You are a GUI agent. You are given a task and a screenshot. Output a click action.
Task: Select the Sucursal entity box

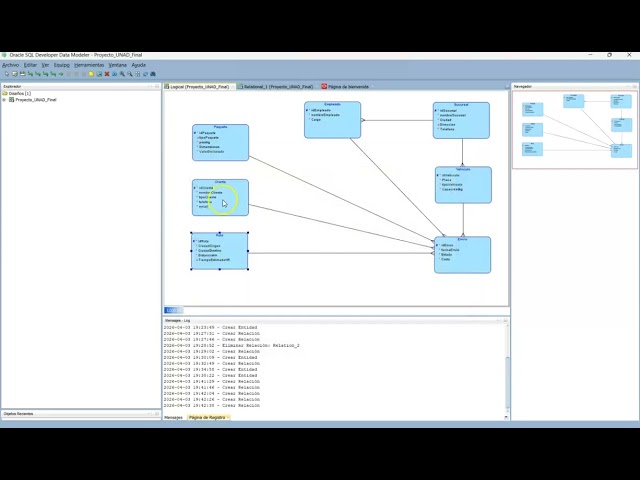click(461, 120)
